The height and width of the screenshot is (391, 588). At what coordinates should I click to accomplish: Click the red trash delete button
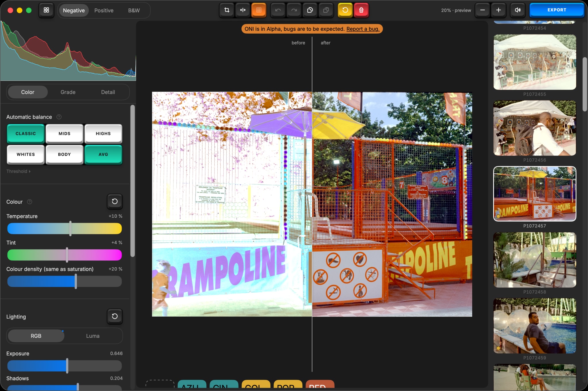tap(361, 10)
